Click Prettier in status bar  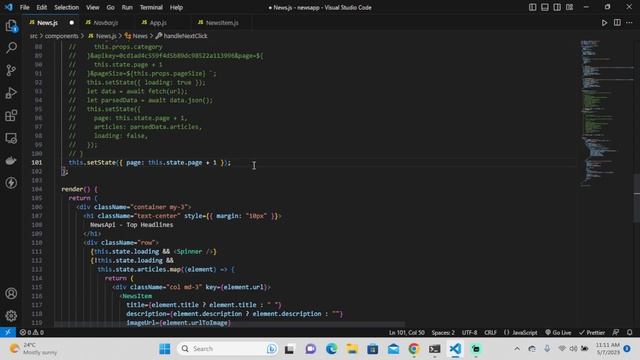[592, 333]
